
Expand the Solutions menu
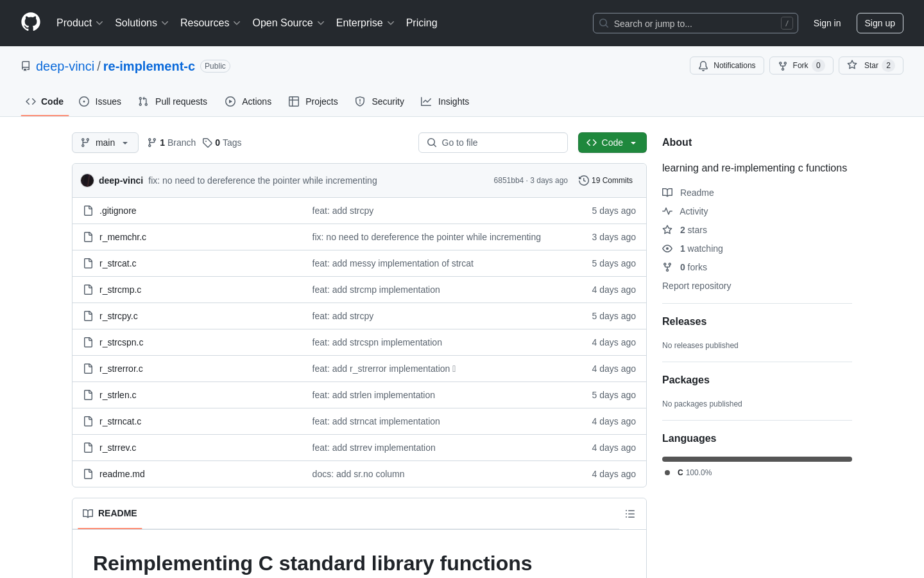click(x=141, y=23)
